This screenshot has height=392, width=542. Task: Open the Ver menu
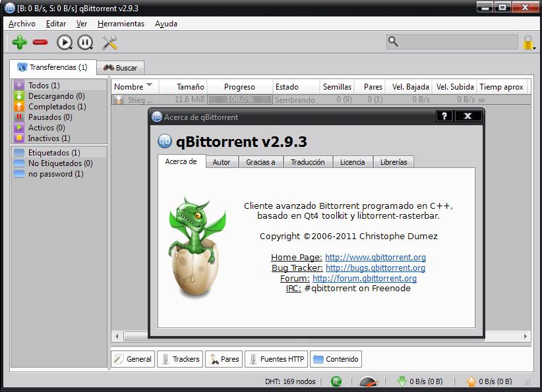tap(82, 24)
